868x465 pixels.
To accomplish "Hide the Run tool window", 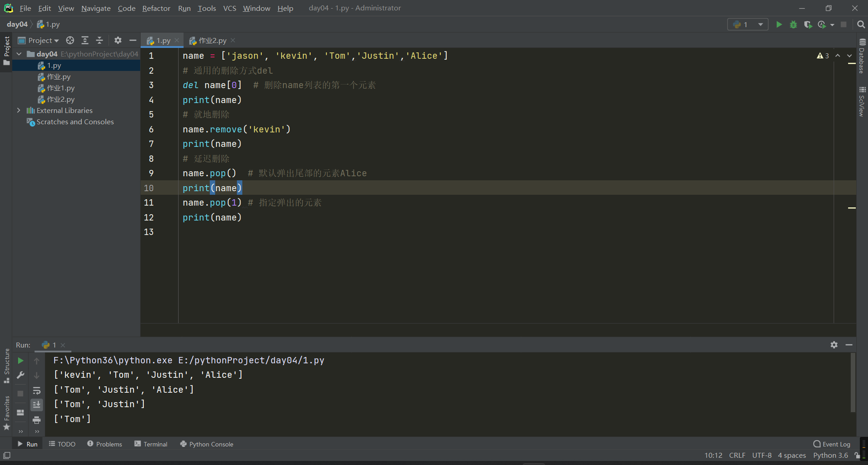I will [849, 345].
